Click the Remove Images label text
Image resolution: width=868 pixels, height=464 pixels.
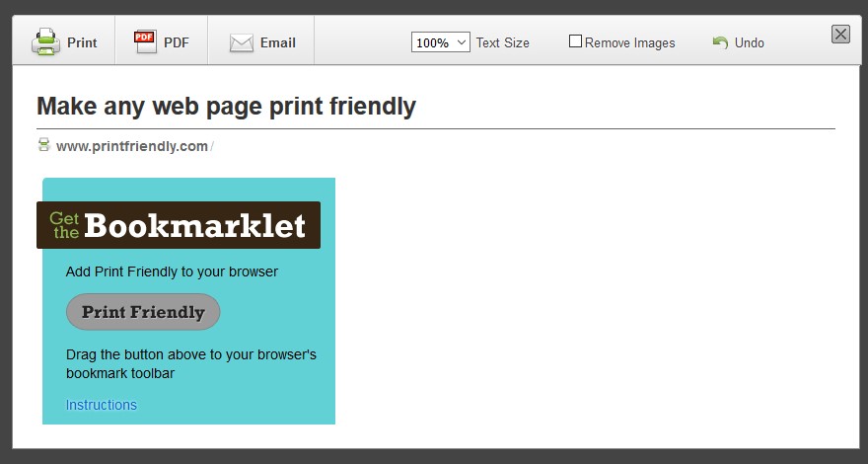(x=630, y=42)
